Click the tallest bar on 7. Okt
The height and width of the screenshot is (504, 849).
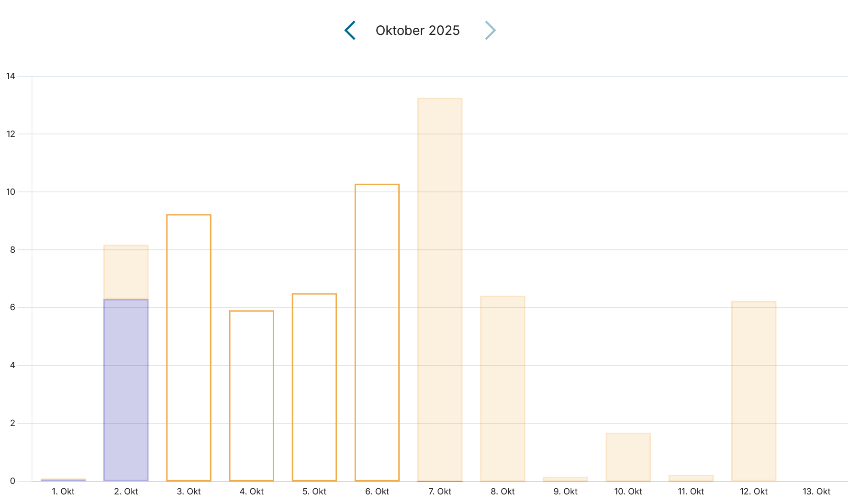pyautogui.click(x=440, y=289)
